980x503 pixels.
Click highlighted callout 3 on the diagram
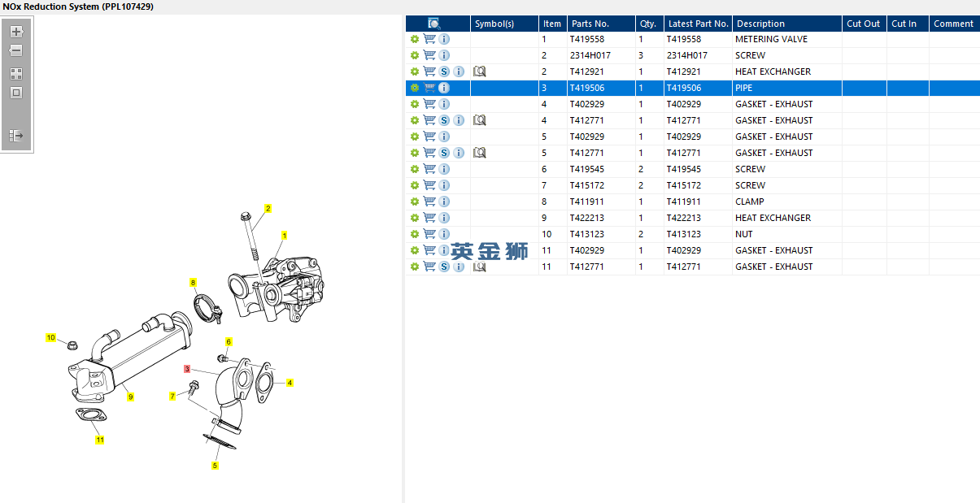click(x=187, y=369)
